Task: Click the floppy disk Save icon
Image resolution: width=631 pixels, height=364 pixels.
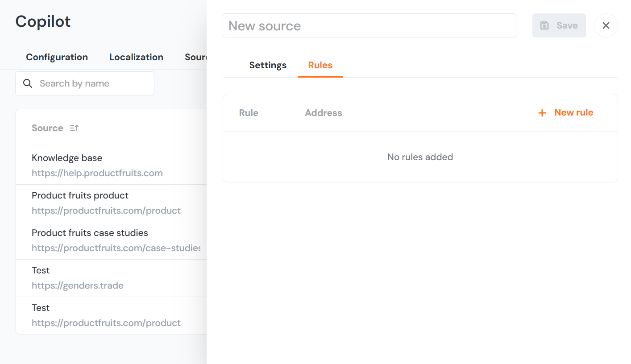Action: pos(544,25)
